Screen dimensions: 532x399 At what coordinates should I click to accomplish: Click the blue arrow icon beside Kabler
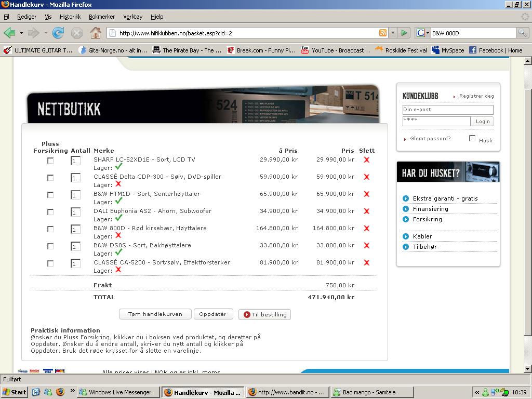click(x=405, y=236)
